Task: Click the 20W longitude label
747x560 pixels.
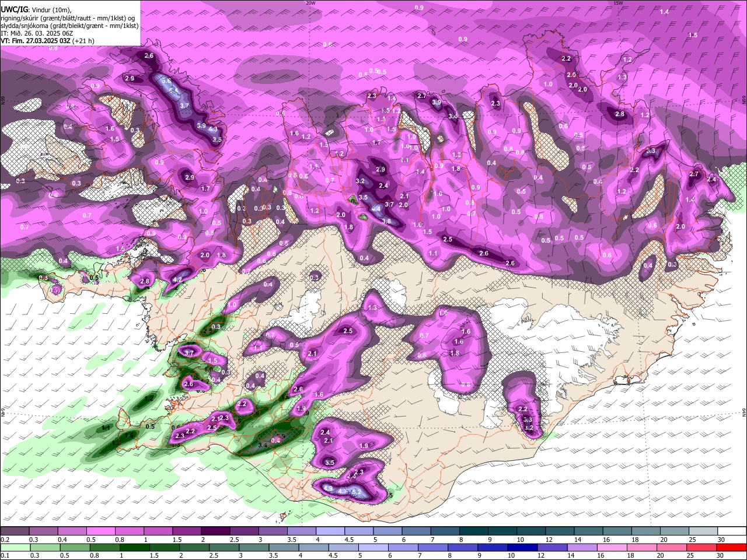Action: click(x=310, y=2)
